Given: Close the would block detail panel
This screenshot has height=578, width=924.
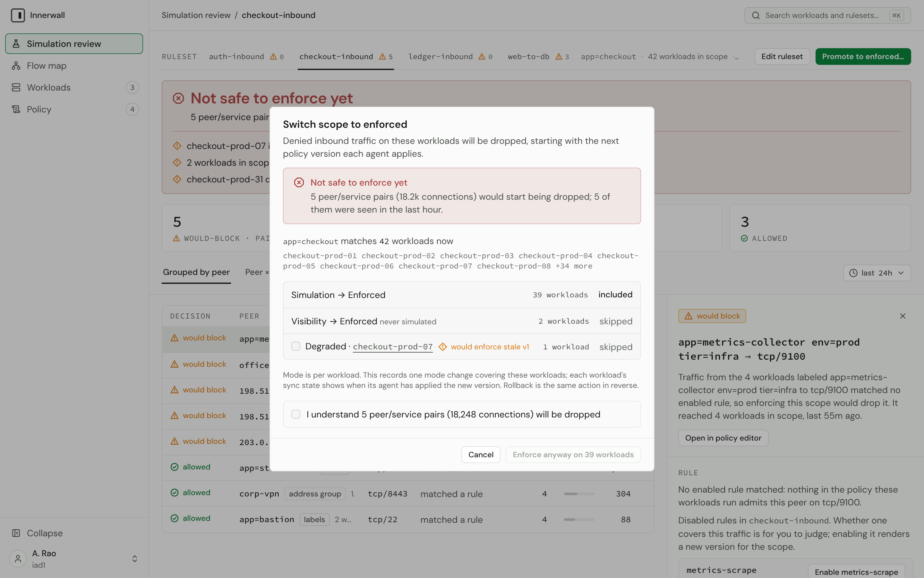Looking at the screenshot, I should click(x=903, y=316).
